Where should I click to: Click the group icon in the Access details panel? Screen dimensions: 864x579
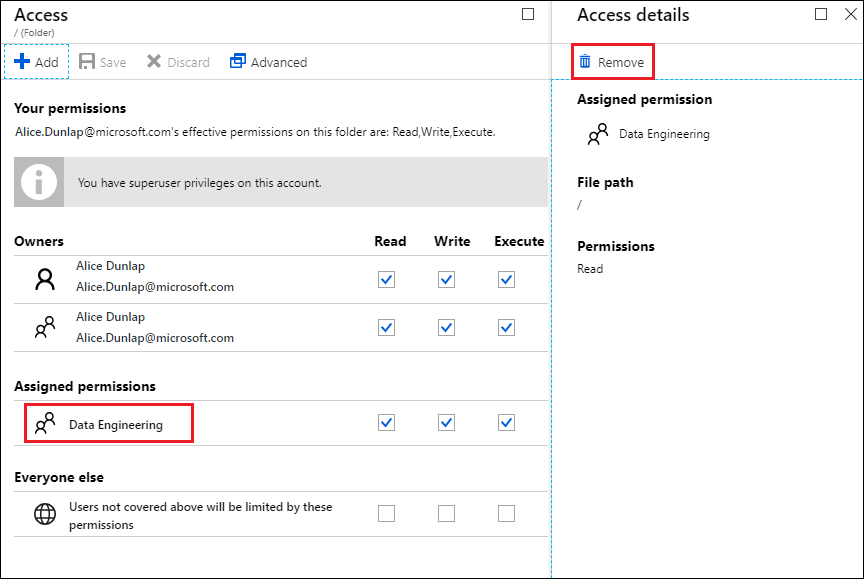(598, 134)
